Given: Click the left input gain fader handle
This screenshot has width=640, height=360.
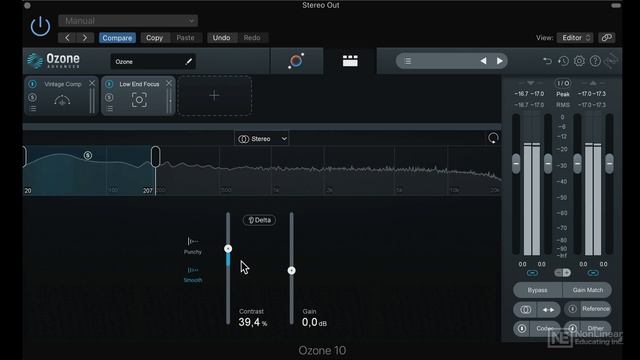Looking at the screenshot, I should click(516, 164).
